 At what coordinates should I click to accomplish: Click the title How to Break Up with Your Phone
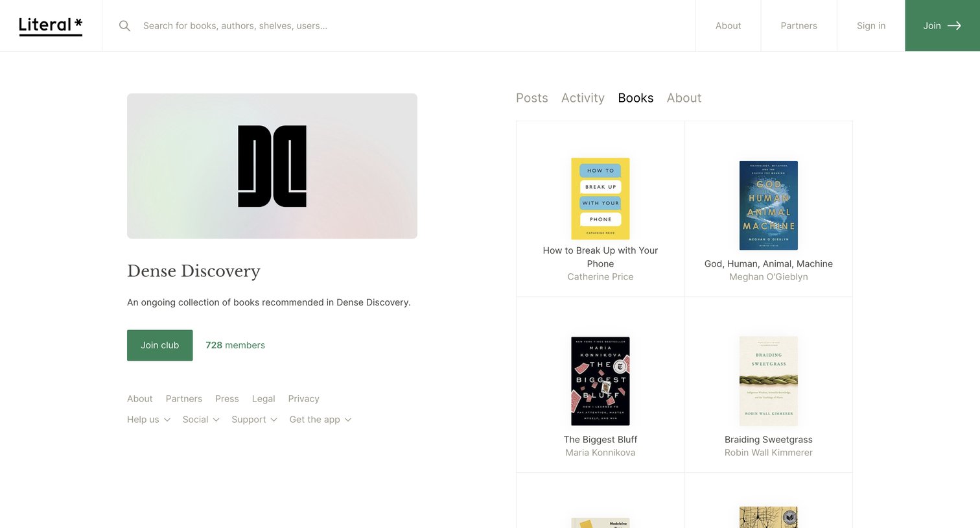pyautogui.click(x=600, y=257)
